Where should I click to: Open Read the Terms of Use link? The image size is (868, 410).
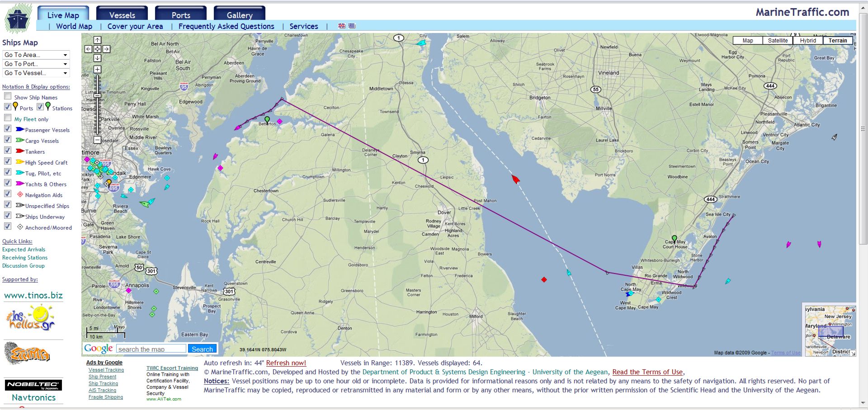point(647,372)
